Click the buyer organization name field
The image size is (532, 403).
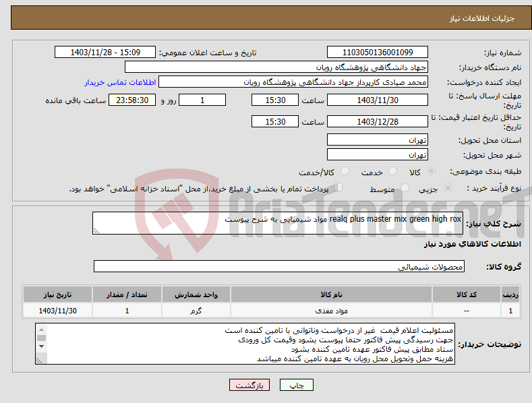(x=276, y=67)
